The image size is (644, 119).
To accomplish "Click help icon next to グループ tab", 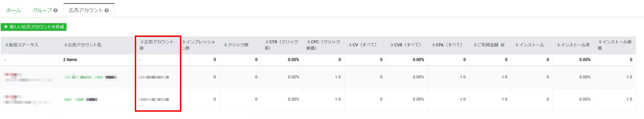I will coord(56,10).
